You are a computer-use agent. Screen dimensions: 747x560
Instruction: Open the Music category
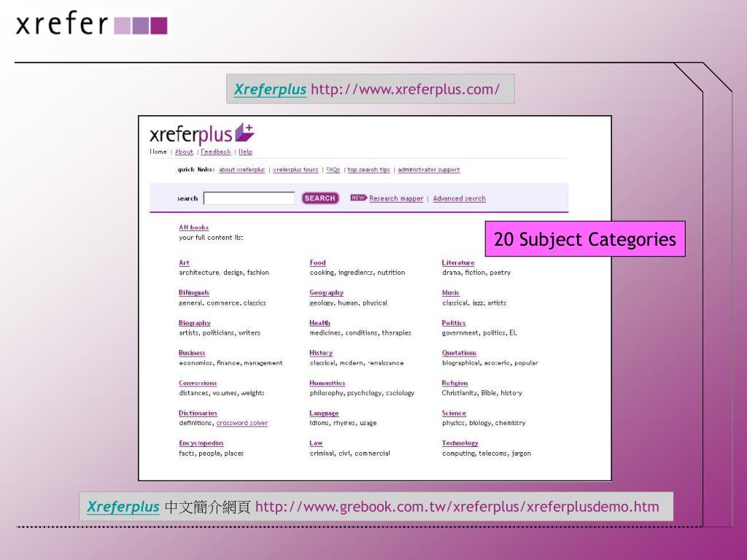451,293
